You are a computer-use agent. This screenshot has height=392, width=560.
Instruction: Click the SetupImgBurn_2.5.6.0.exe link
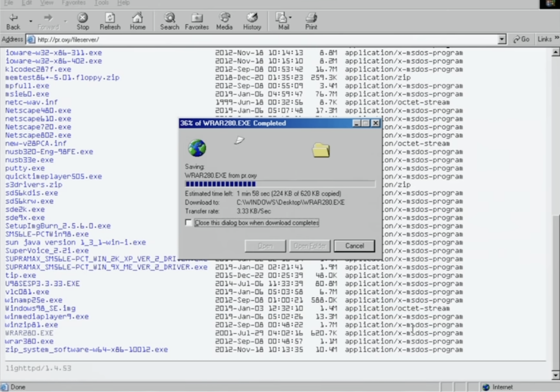point(58,226)
